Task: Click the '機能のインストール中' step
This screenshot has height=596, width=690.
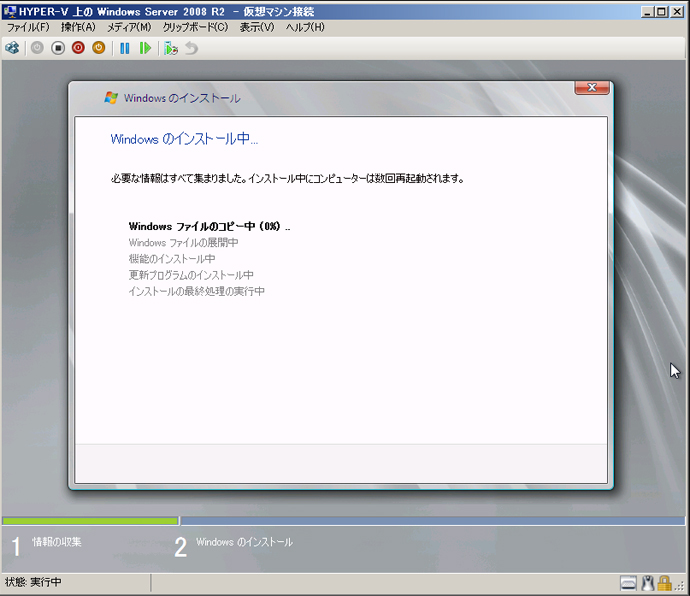Action: [x=172, y=259]
